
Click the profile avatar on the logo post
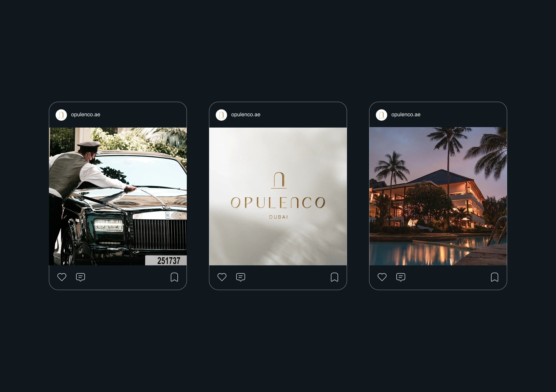[x=221, y=115]
